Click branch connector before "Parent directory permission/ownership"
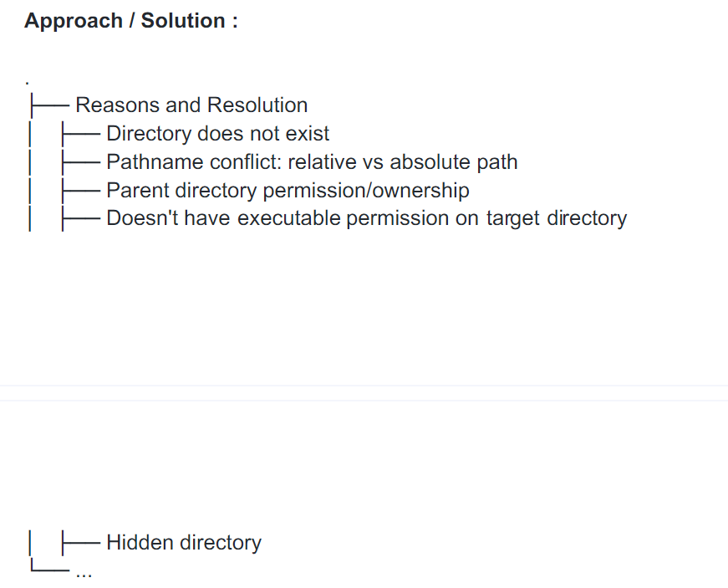 point(81,191)
